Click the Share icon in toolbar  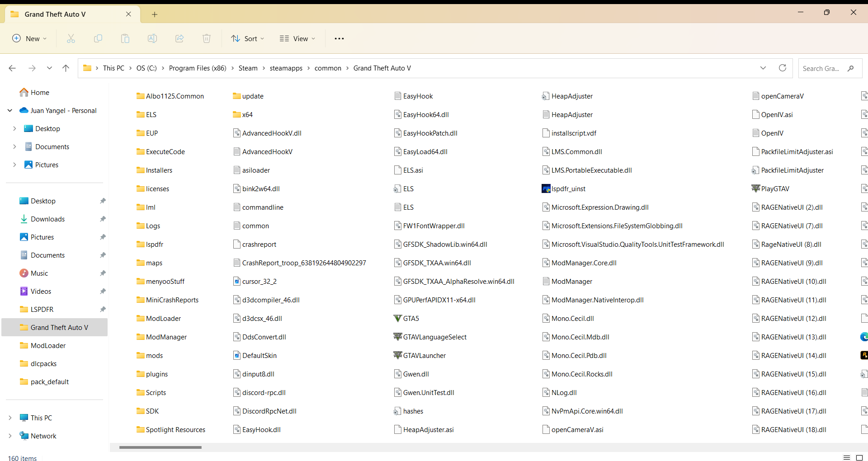coord(179,39)
